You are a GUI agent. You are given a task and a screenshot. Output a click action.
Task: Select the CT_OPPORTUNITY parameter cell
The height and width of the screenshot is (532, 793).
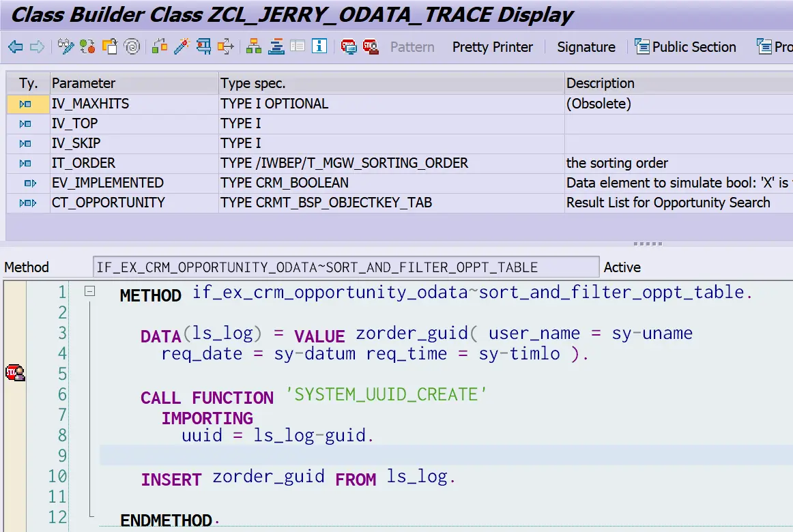tap(134, 202)
